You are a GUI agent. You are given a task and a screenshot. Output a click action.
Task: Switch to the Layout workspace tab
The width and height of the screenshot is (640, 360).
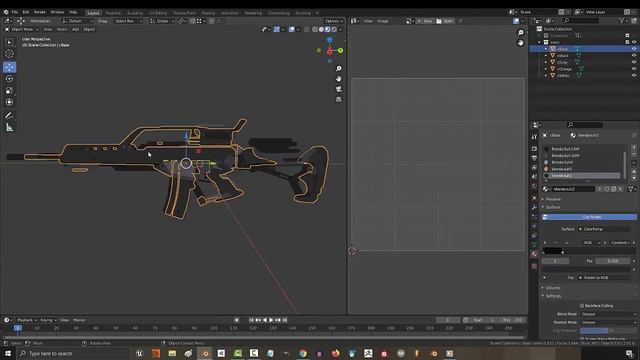93,13
